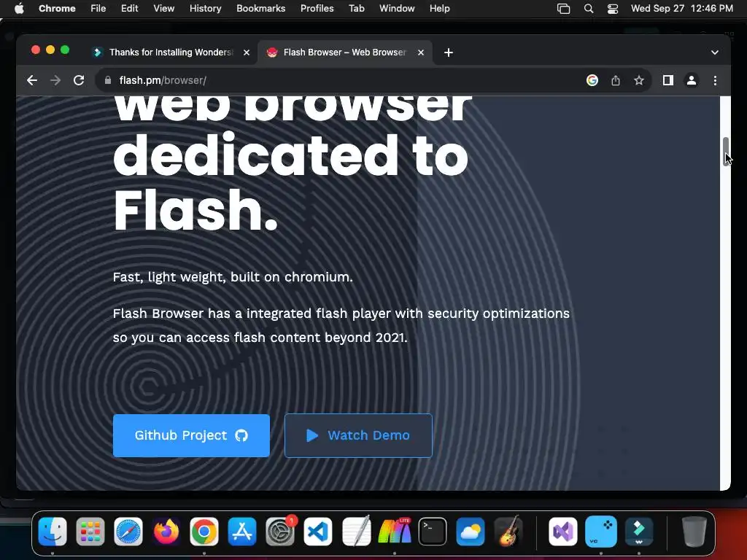Click the Chrome icon in the Dock
The width and height of the screenshot is (747, 560).
[204, 531]
